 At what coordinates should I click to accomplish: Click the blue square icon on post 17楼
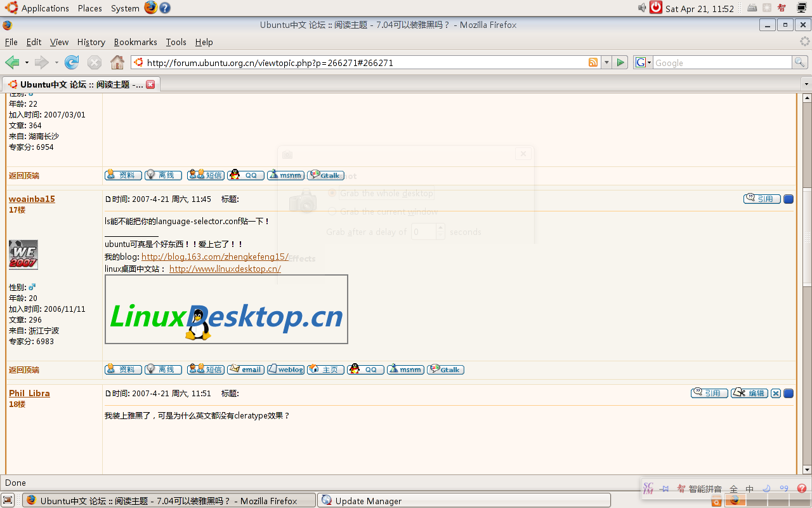(789, 199)
